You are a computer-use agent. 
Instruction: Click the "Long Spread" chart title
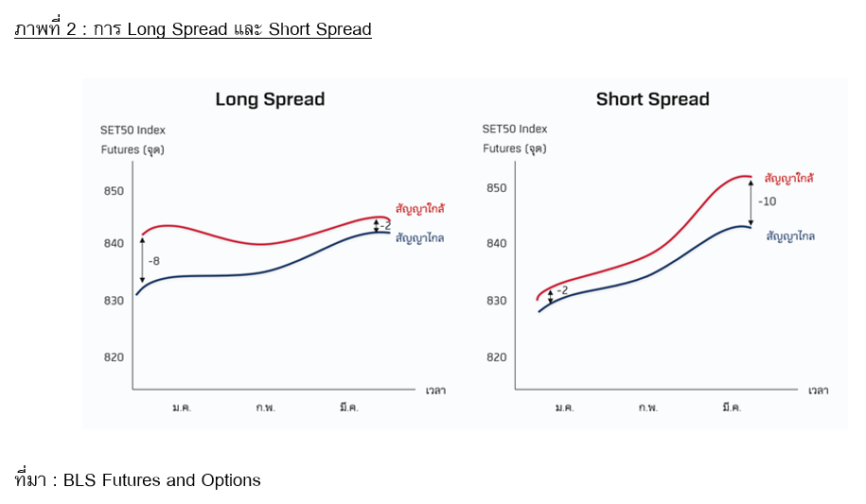pos(270,99)
